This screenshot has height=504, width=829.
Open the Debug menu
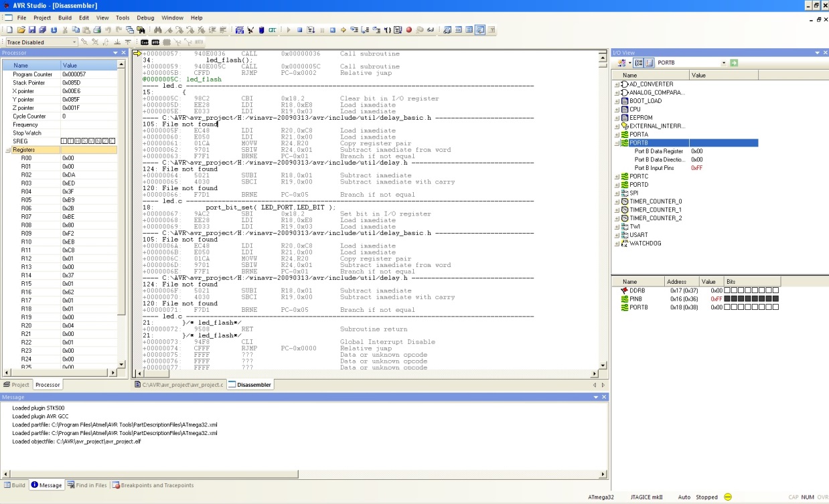click(145, 17)
